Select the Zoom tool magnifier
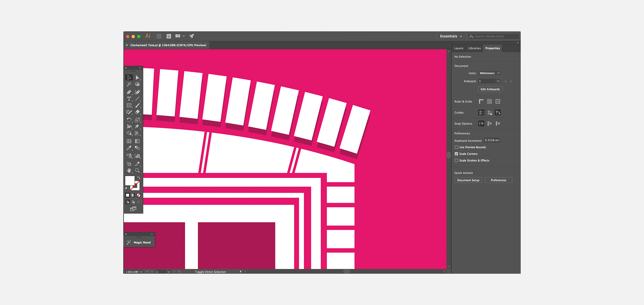 tap(137, 171)
